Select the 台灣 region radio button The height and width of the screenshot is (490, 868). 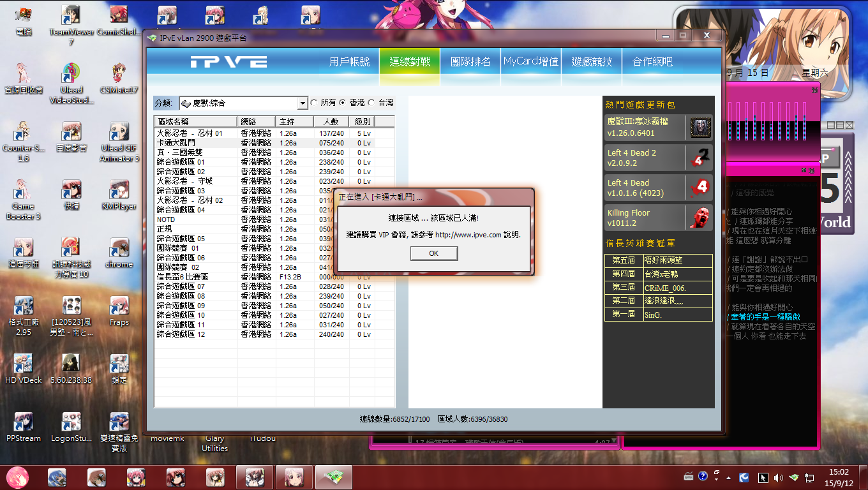tap(371, 103)
